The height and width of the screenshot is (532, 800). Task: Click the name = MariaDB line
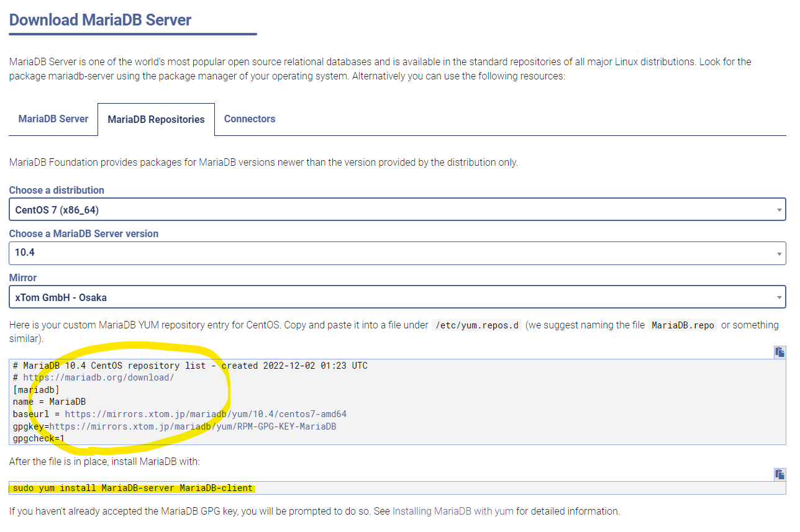49,402
